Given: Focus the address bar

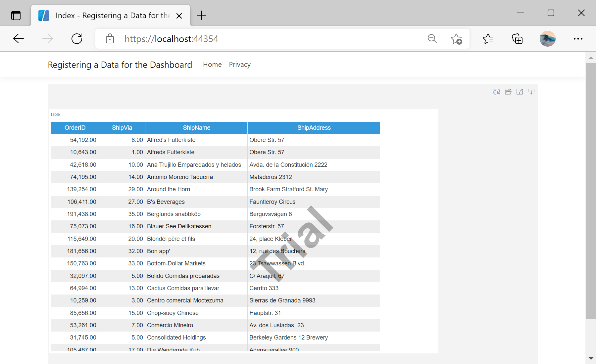Looking at the screenshot, I should pyautogui.click(x=265, y=39).
